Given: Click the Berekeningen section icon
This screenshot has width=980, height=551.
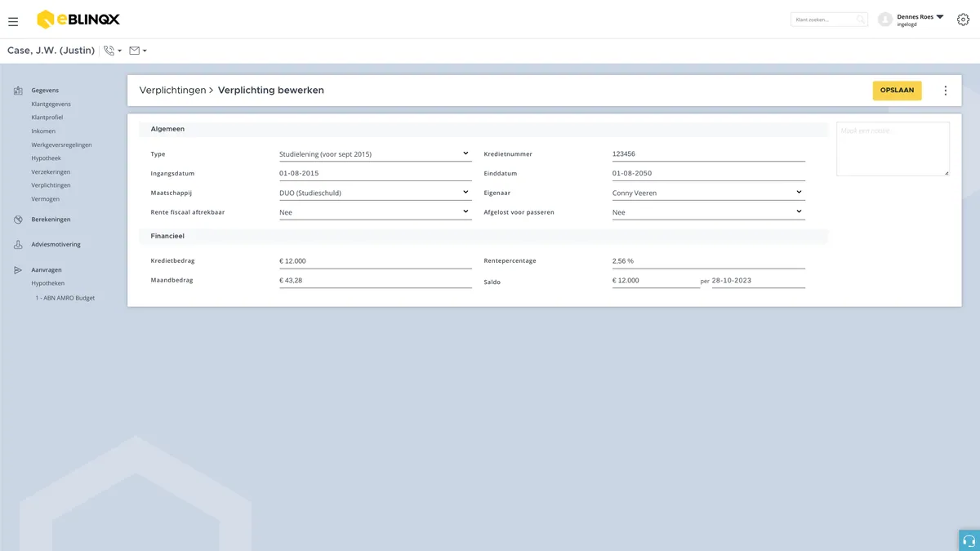Looking at the screenshot, I should (x=18, y=220).
